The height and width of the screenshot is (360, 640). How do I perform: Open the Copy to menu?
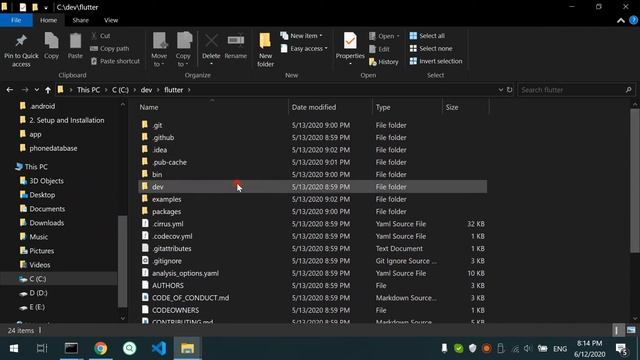point(183,50)
